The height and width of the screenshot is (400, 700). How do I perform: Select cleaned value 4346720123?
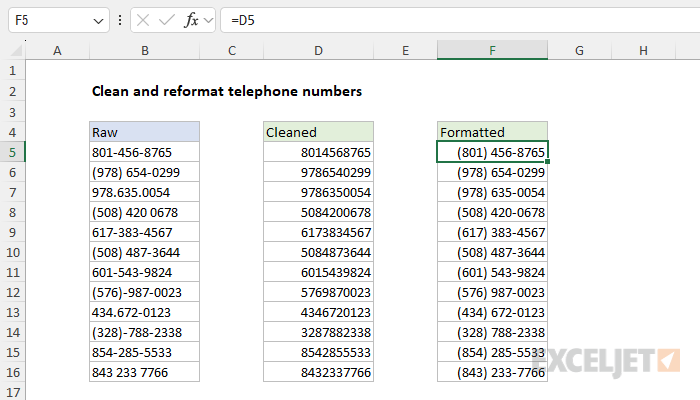(318, 312)
